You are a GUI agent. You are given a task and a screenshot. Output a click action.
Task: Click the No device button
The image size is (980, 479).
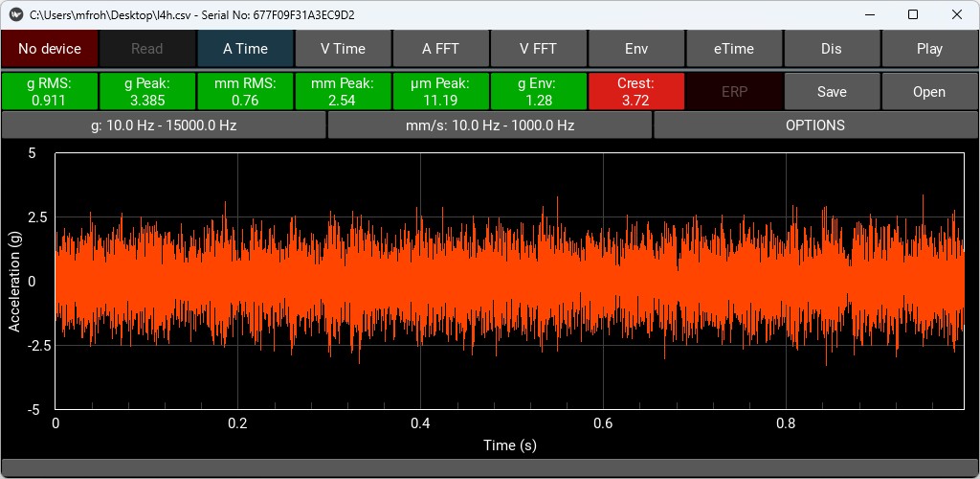tap(50, 49)
